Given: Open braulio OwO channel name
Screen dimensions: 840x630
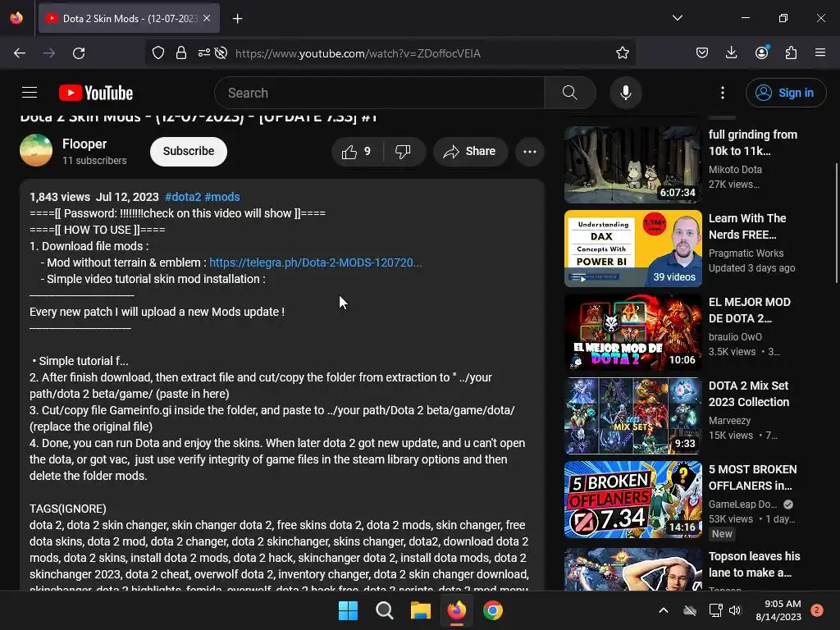Looking at the screenshot, I should tap(735, 337).
